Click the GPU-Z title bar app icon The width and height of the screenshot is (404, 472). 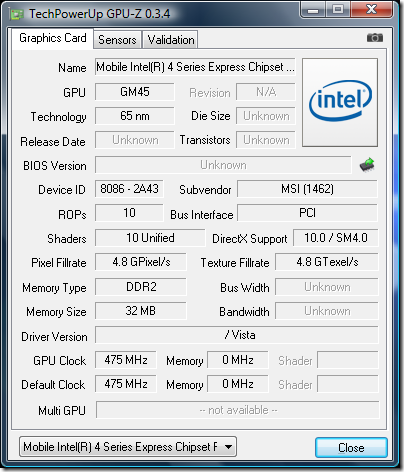click(x=17, y=15)
